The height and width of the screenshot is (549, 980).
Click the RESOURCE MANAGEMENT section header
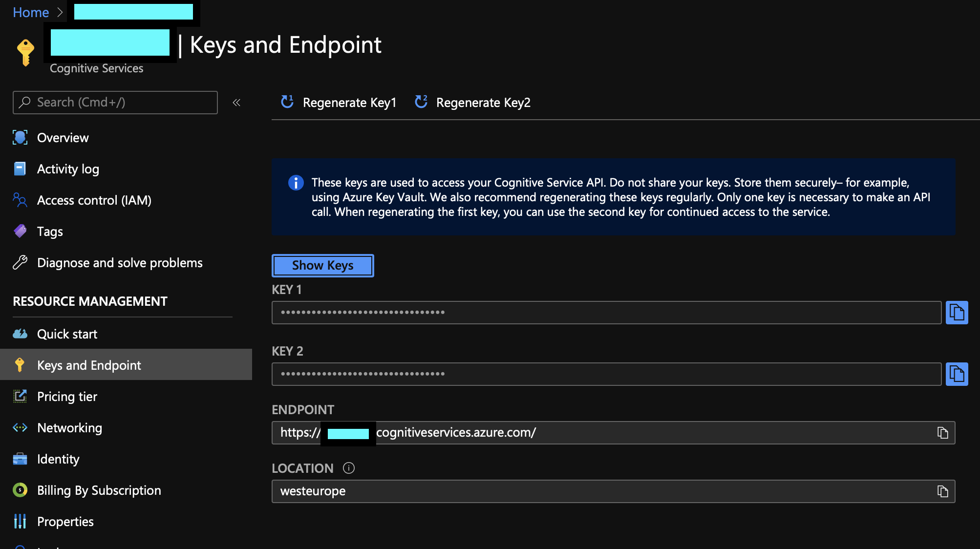pyautogui.click(x=90, y=301)
